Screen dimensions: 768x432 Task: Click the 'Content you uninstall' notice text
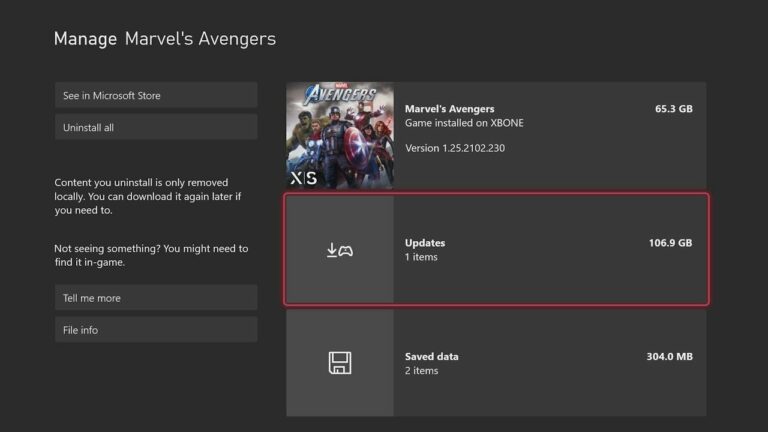[147, 196]
